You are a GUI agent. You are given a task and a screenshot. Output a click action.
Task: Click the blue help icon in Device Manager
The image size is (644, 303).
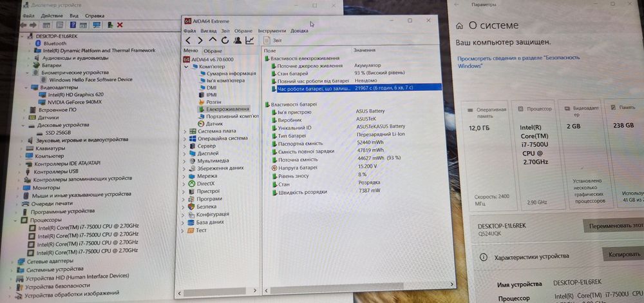(x=73, y=25)
